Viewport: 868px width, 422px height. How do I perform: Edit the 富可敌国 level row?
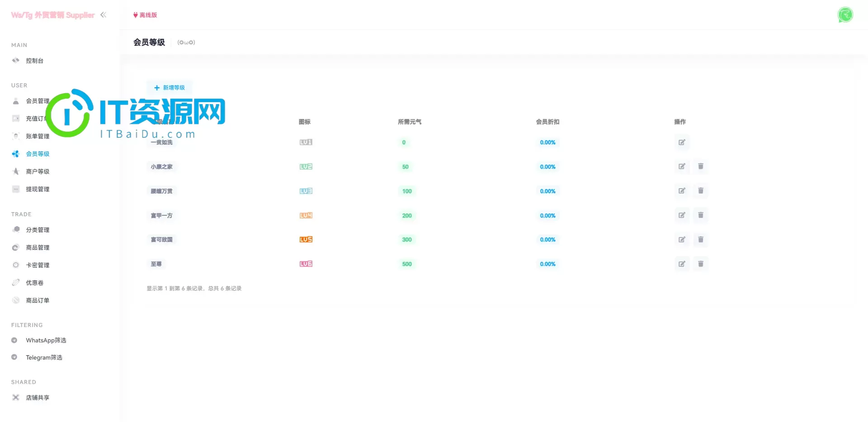click(x=682, y=240)
